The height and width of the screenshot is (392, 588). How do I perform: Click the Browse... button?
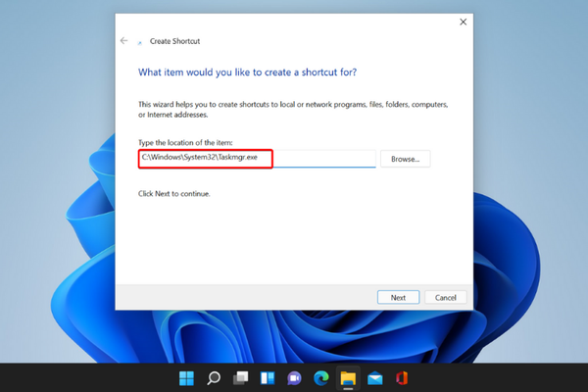[405, 159]
